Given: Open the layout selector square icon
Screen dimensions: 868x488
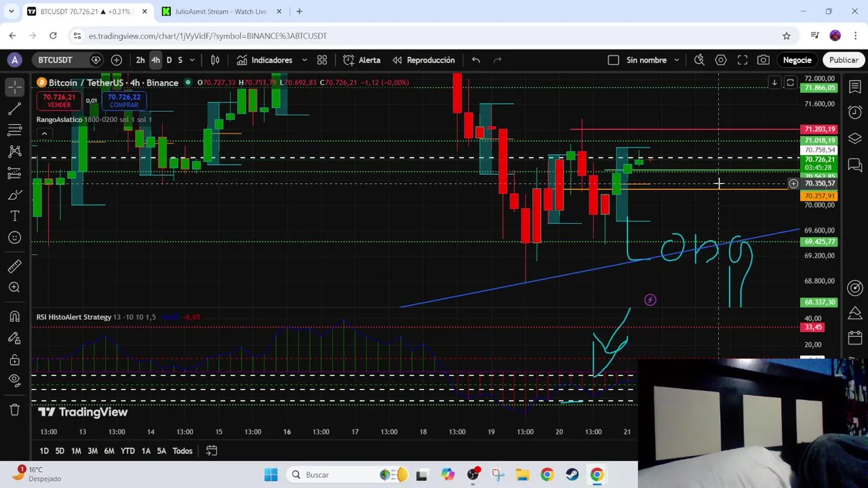Looking at the screenshot, I should [613, 60].
